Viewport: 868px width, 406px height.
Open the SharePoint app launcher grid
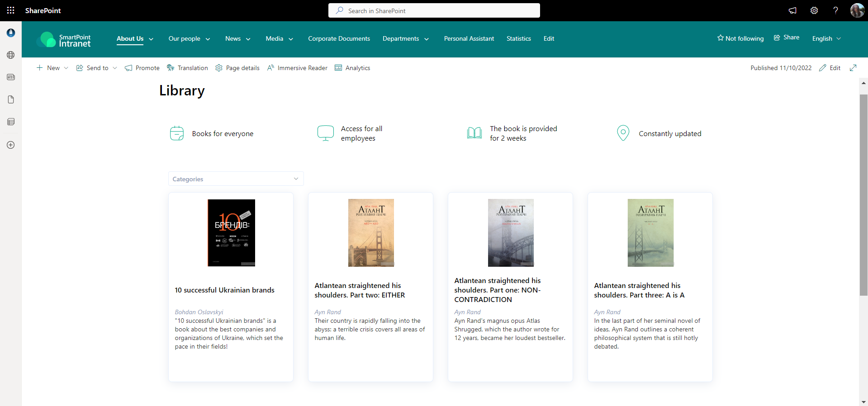[10, 10]
